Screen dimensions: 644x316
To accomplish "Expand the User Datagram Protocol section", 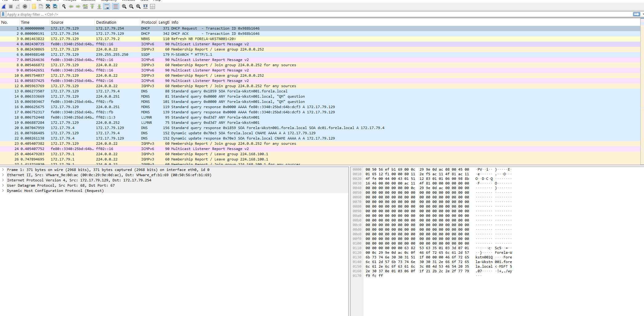I will click(3, 185).
